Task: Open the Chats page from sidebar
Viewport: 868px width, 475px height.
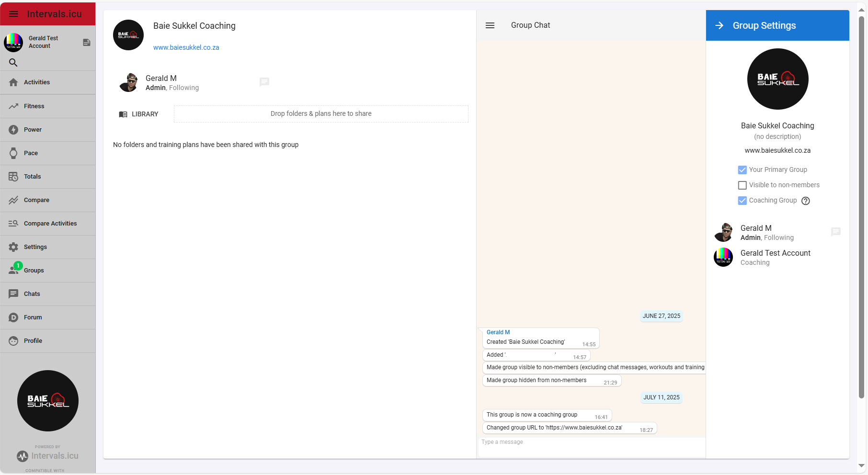Action: (32, 294)
